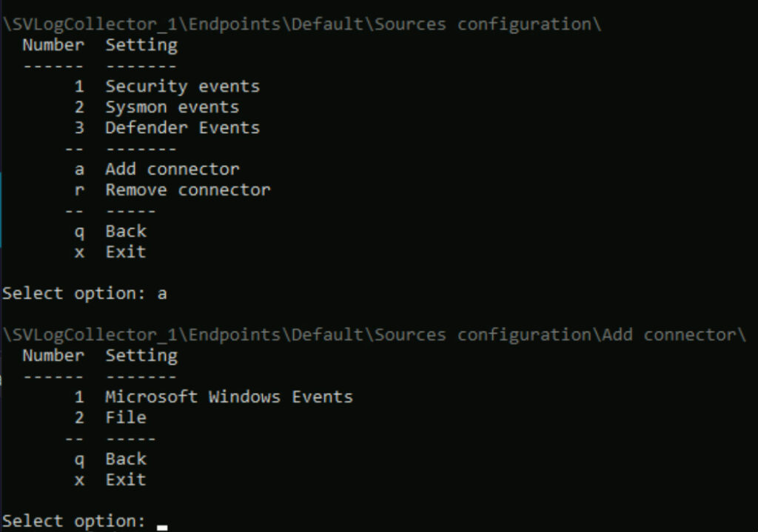
Task: Click the Number header in Add connector menu
Action: (53, 356)
